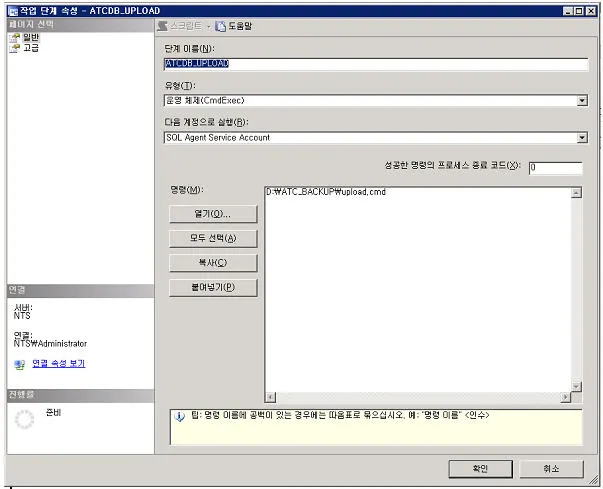603x489 pixels.
Task: Cancel the dialog with the 취소 button
Action: pyautogui.click(x=551, y=468)
